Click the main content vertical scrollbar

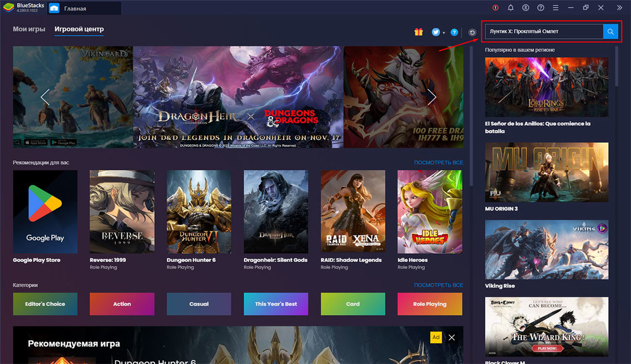tap(471, 116)
